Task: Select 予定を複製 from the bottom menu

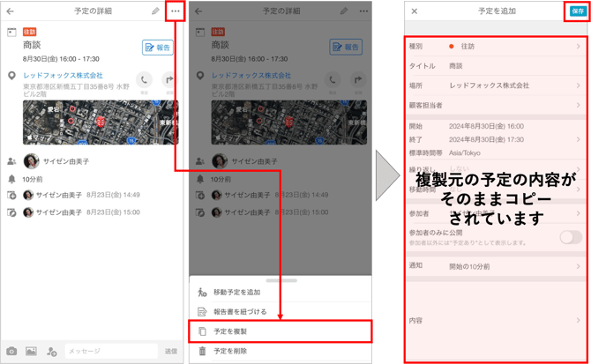Action: tap(280, 331)
